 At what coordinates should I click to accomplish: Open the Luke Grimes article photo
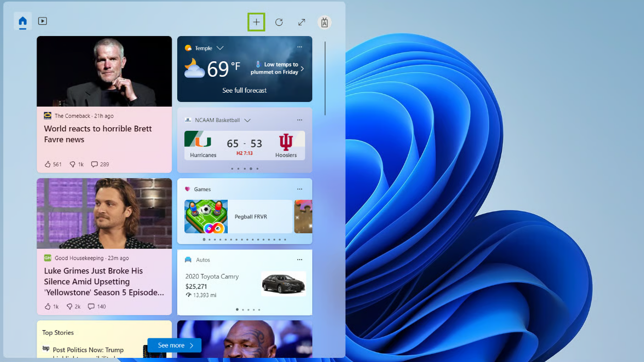click(104, 214)
